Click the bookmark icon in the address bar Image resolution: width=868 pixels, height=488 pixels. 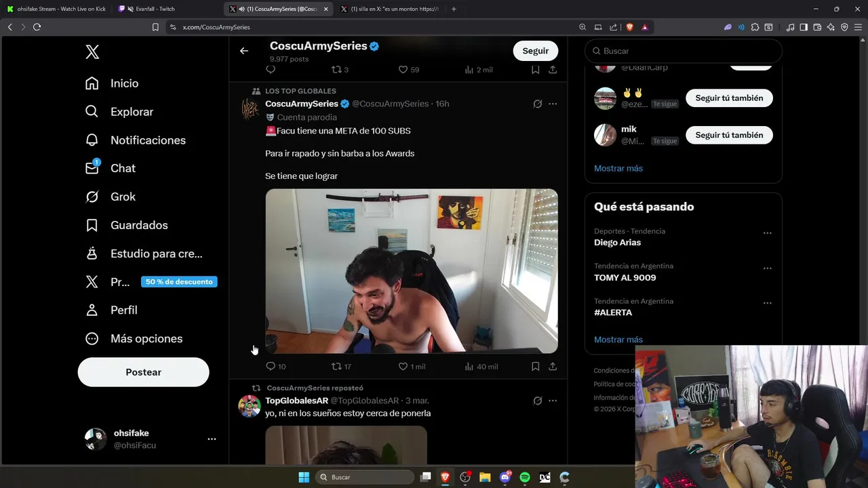[x=155, y=27]
